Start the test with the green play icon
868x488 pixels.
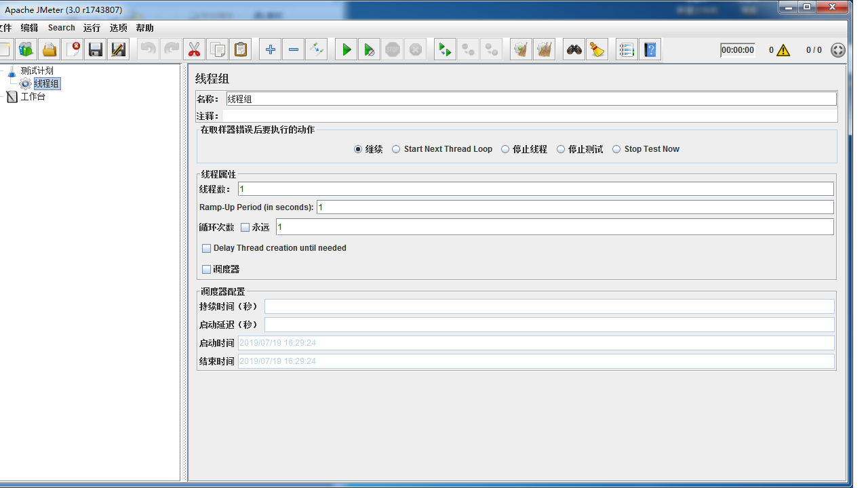[347, 49]
